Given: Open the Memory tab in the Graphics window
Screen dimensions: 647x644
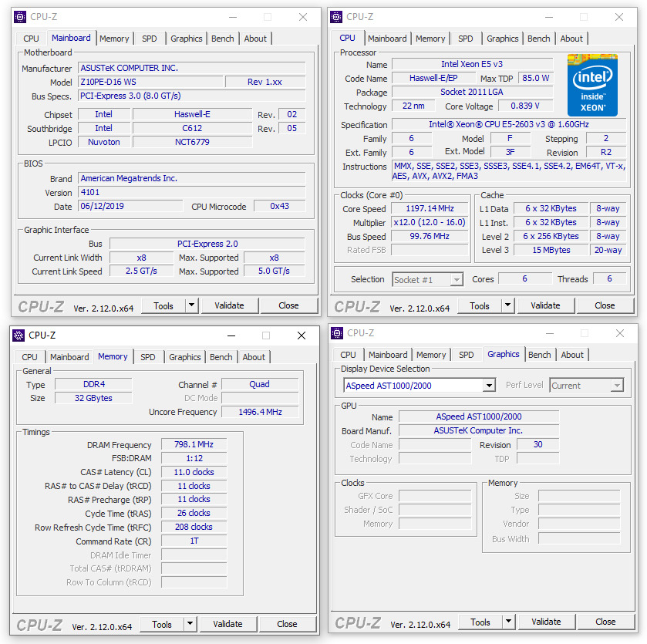Looking at the screenshot, I should pos(431,355).
